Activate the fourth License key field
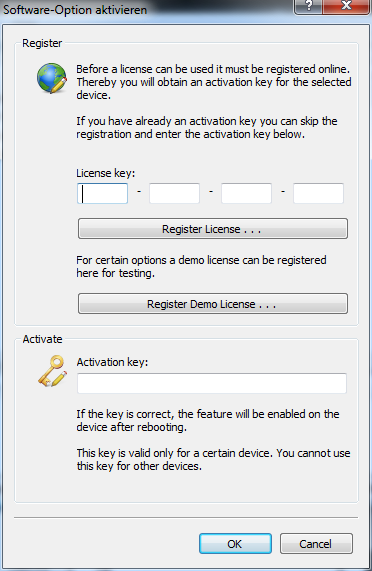This screenshot has width=372, height=571. pyautogui.click(x=318, y=193)
